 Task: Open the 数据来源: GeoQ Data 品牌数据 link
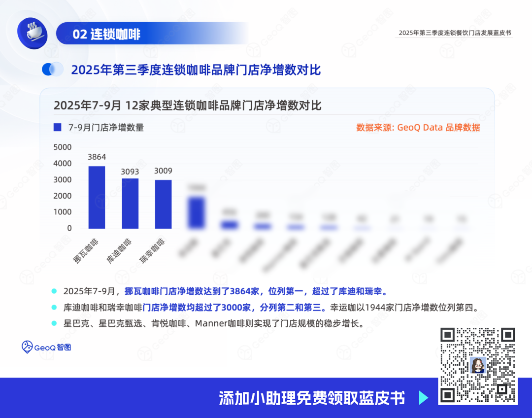click(x=418, y=127)
